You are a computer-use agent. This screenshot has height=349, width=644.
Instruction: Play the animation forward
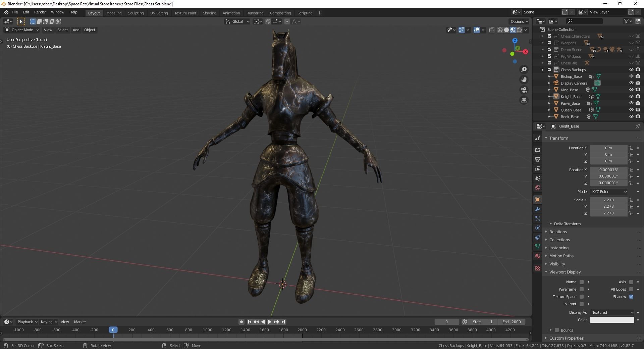pos(269,322)
